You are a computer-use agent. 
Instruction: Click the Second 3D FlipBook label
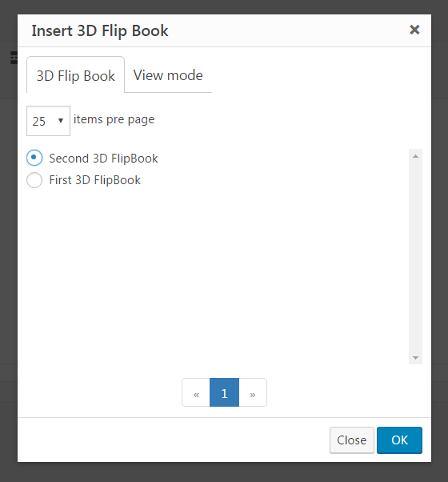103,159
